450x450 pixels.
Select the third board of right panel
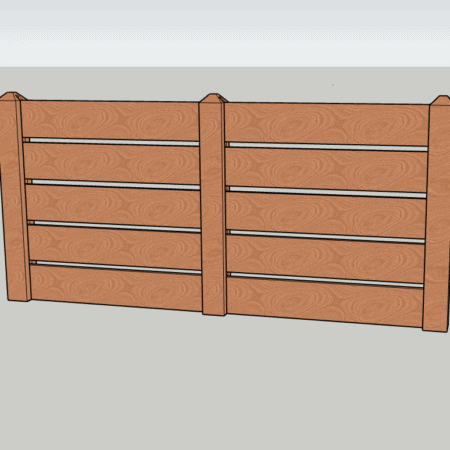point(326,215)
